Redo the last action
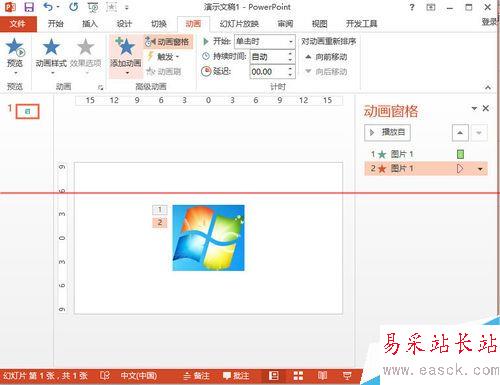 point(73,7)
